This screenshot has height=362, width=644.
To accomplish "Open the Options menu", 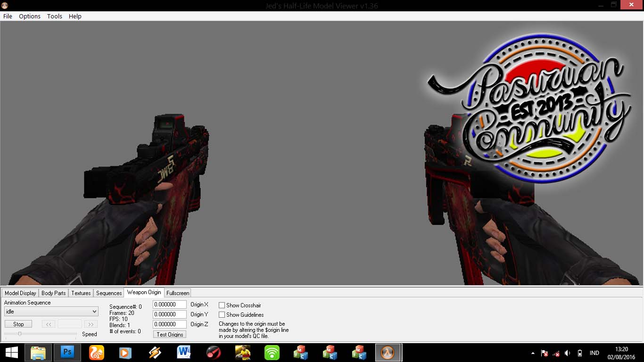I will point(30,16).
